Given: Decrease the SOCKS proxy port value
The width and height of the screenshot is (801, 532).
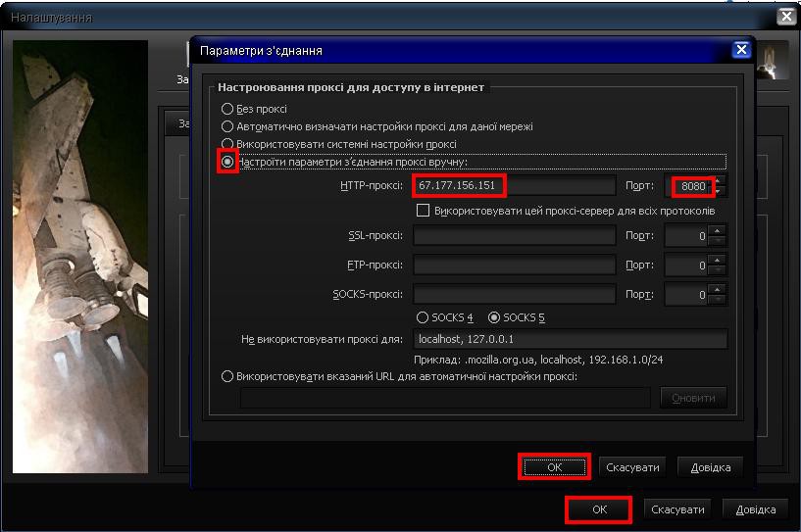Looking at the screenshot, I should point(718,300).
